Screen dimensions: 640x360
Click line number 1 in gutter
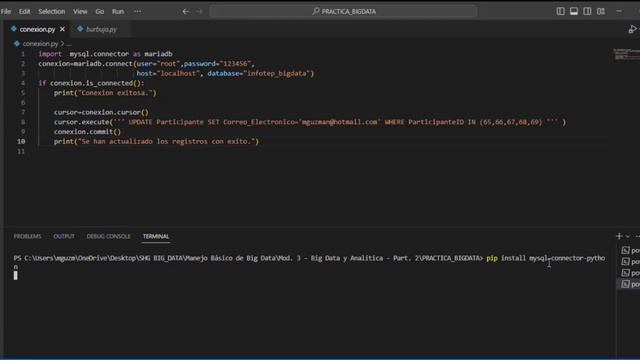tap(23, 54)
